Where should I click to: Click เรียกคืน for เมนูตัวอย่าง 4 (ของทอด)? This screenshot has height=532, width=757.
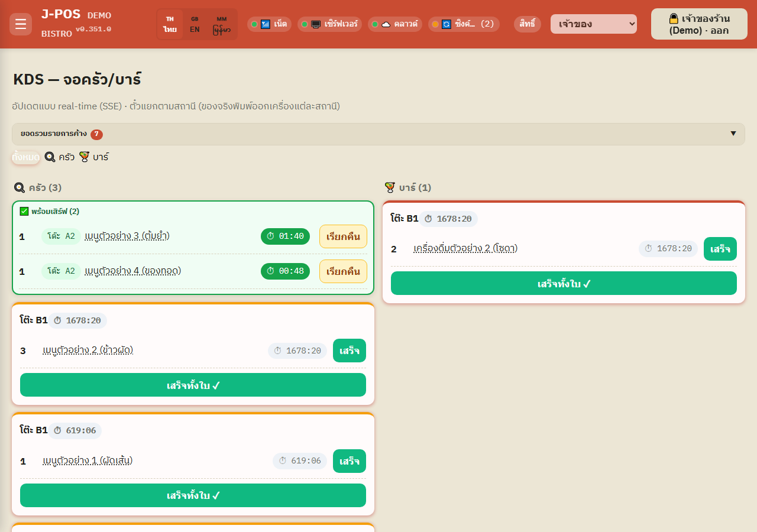point(343,271)
